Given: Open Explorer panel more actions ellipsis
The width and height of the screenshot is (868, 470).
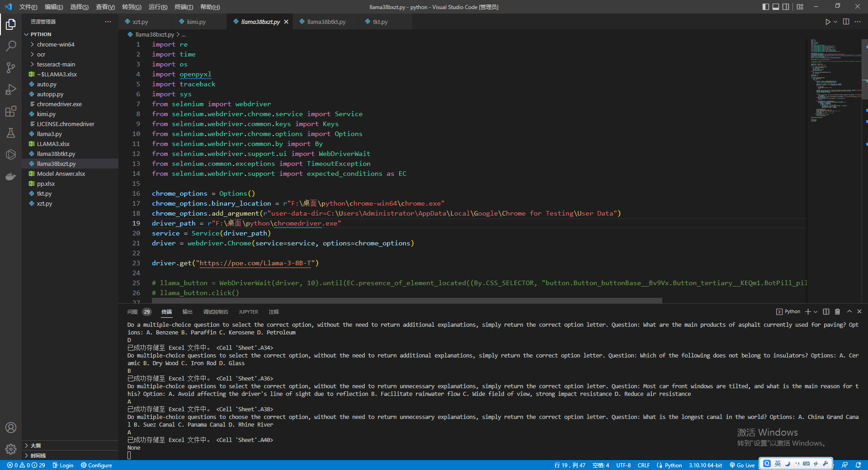Looking at the screenshot, I should (108, 22).
